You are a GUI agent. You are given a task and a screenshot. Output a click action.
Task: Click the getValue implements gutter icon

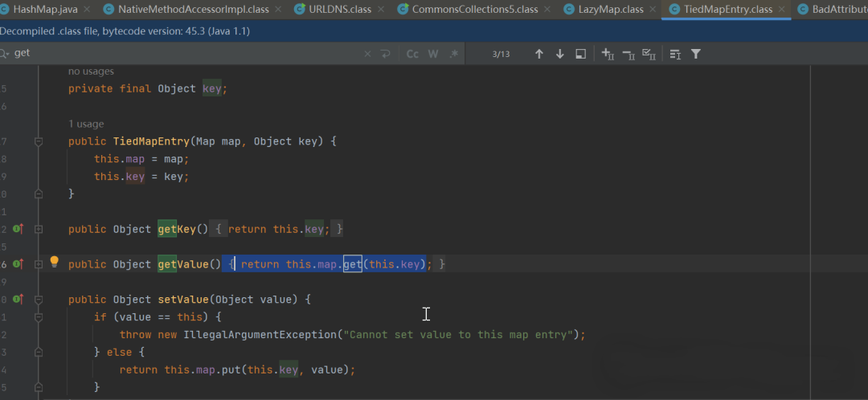click(18, 264)
